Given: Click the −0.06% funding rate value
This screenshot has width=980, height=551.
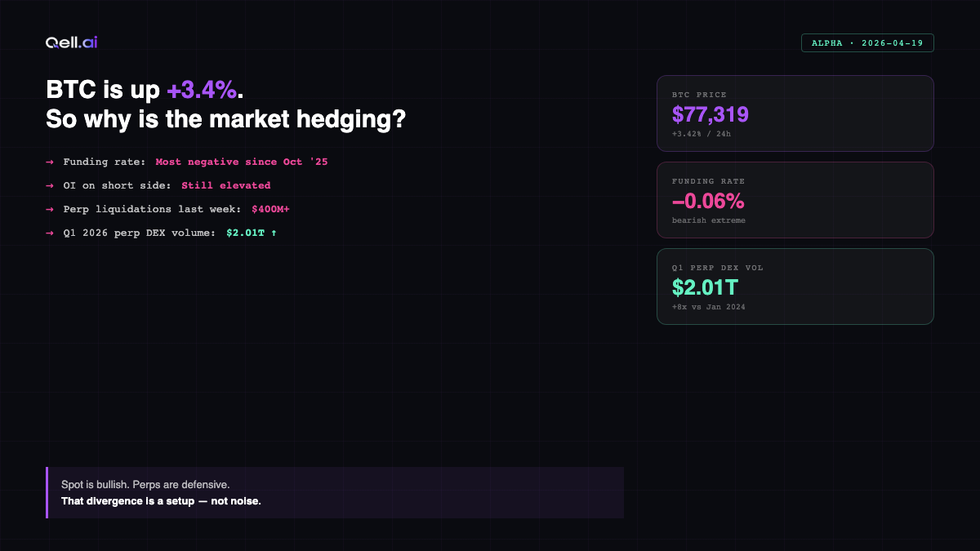Looking at the screenshot, I should (708, 202).
